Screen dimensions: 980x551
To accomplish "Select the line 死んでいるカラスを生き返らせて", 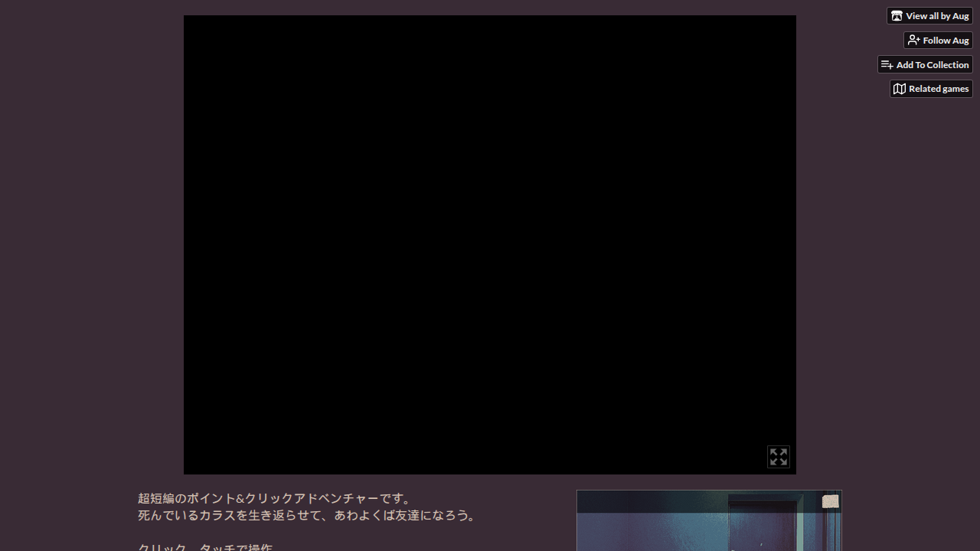I will tap(309, 515).
